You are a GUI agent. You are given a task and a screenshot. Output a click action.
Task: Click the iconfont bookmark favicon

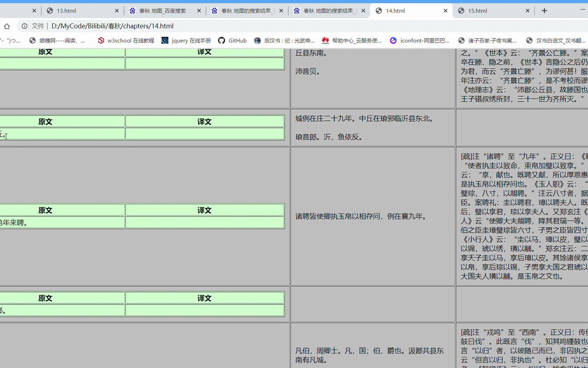[x=393, y=40]
